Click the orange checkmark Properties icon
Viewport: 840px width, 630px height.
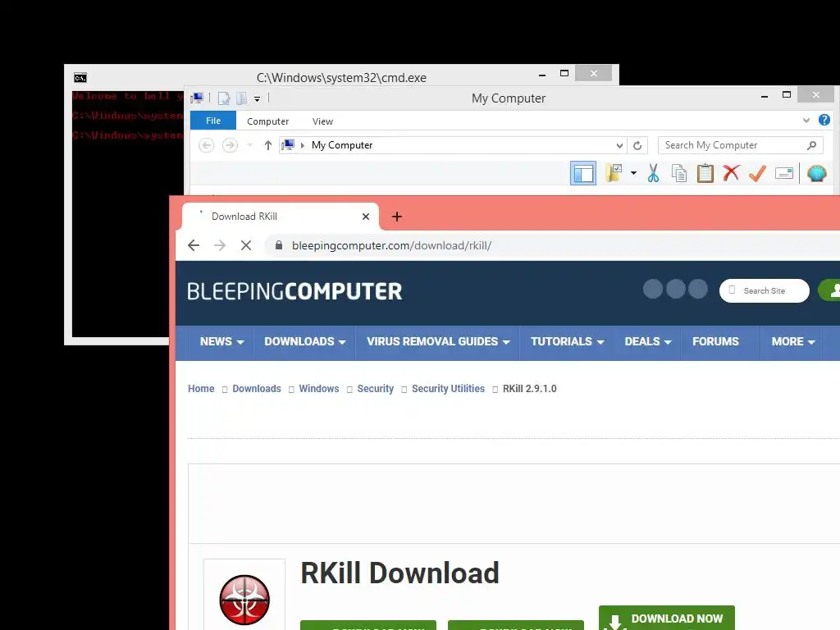click(757, 173)
